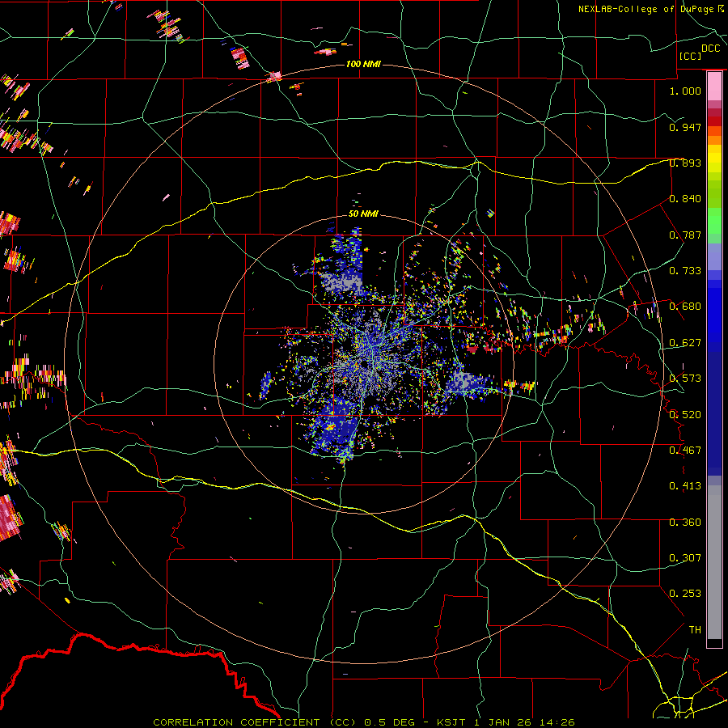728x728 pixels.
Task: Click the 0.467 scale value
Action: coord(685,451)
